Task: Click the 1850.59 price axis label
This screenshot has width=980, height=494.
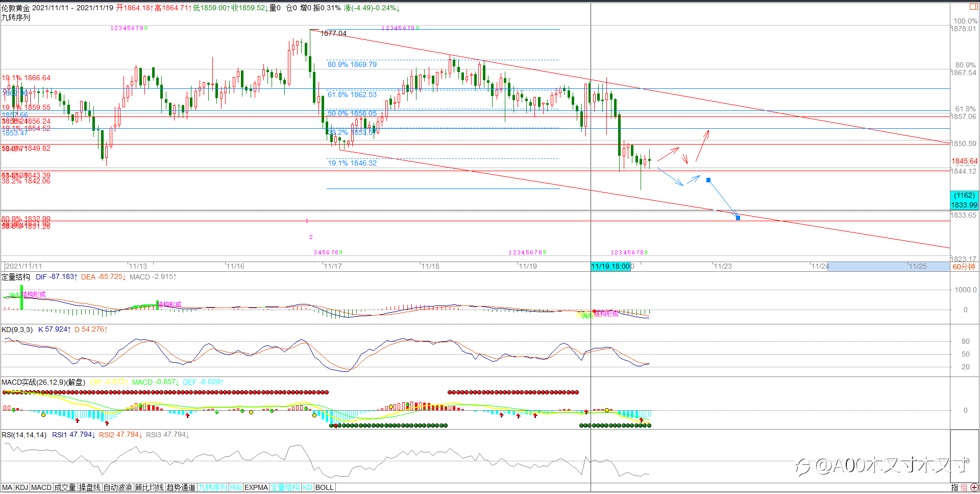Action: (x=964, y=144)
